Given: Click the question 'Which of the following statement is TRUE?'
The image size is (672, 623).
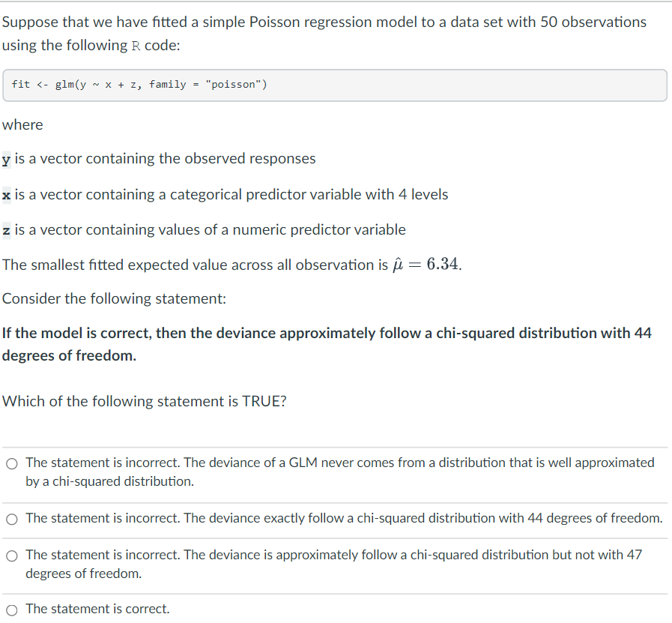Looking at the screenshot, I should coord(146,401).
